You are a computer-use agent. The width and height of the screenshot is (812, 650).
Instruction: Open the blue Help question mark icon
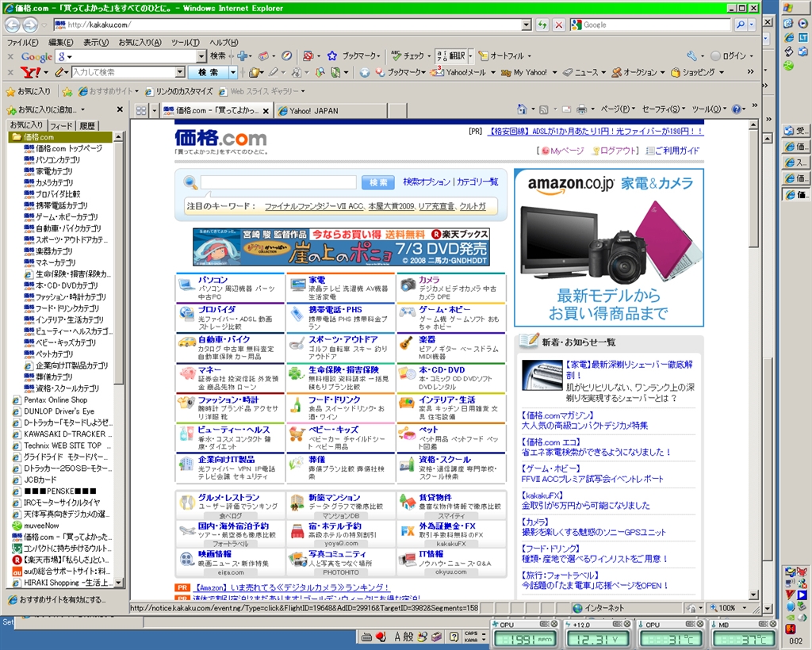tap(737, 109)
